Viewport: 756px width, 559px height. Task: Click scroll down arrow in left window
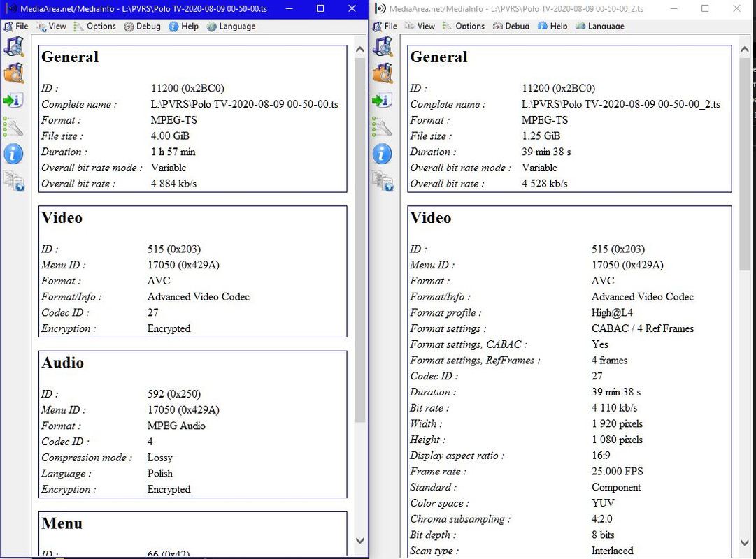point(359,541)
